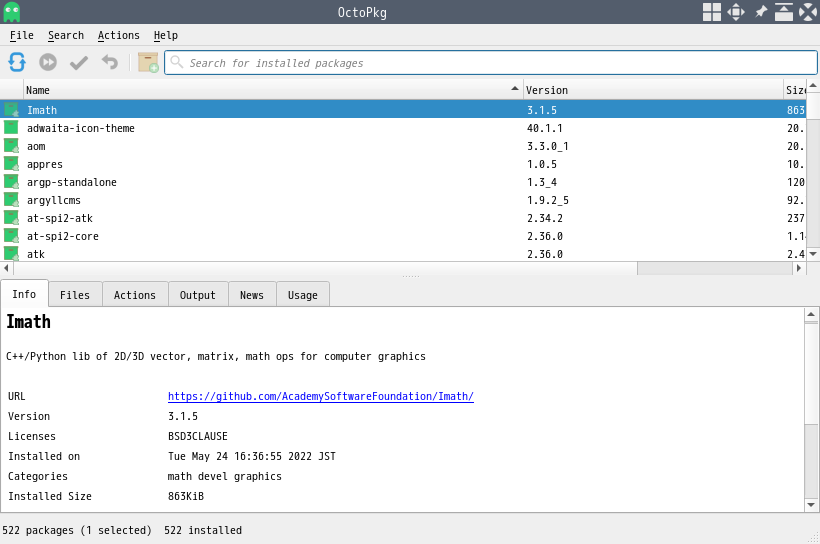
Task: Click the pin window icon in title bar
Action: (761, 12)
